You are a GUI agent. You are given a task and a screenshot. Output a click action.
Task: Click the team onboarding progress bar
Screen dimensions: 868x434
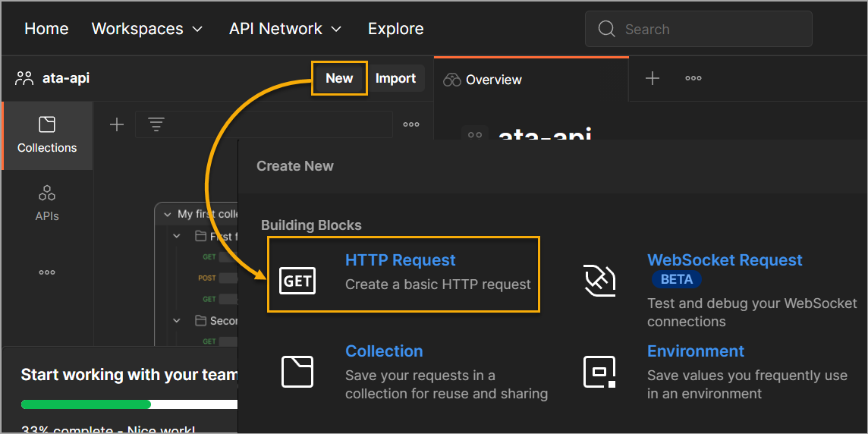130,404
